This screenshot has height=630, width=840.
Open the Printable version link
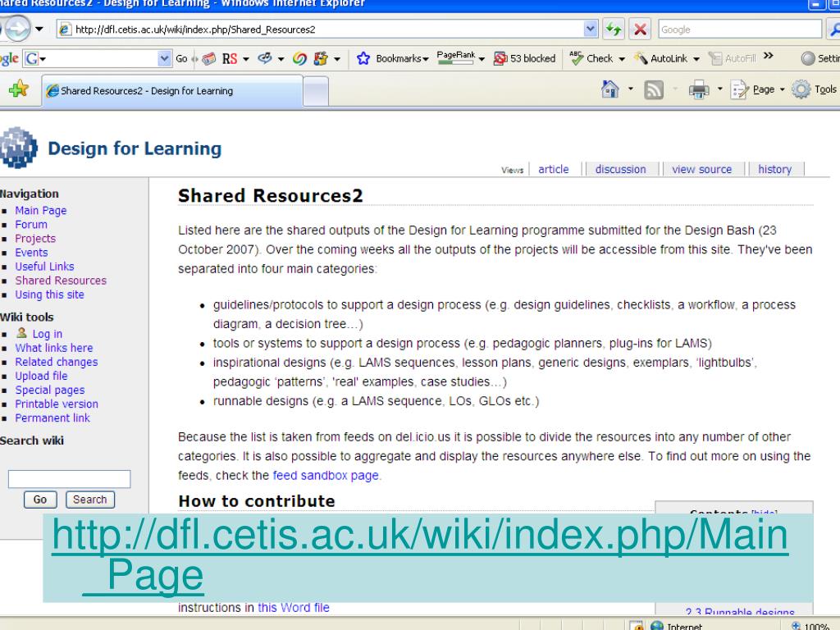[x=57, y=404]
